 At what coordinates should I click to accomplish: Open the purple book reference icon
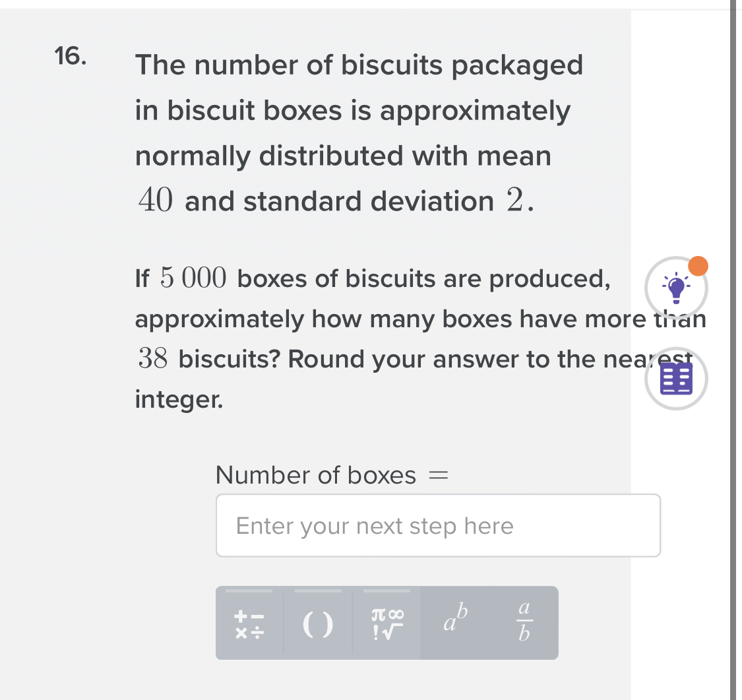(x=675, y=379)
